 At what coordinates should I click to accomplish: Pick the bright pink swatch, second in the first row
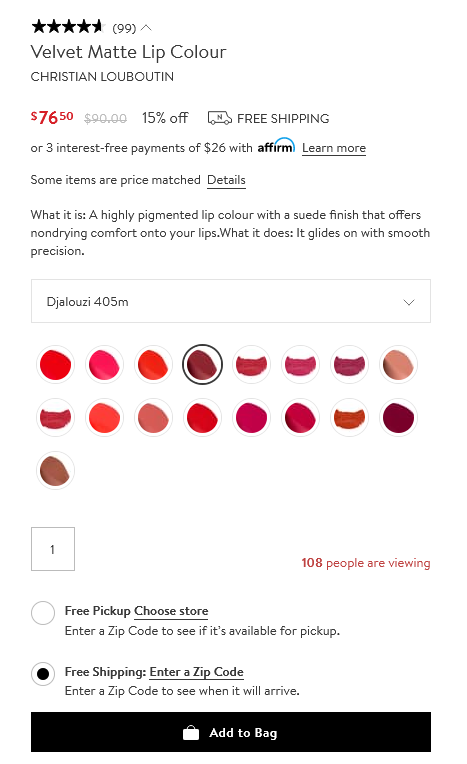point(104,364)
